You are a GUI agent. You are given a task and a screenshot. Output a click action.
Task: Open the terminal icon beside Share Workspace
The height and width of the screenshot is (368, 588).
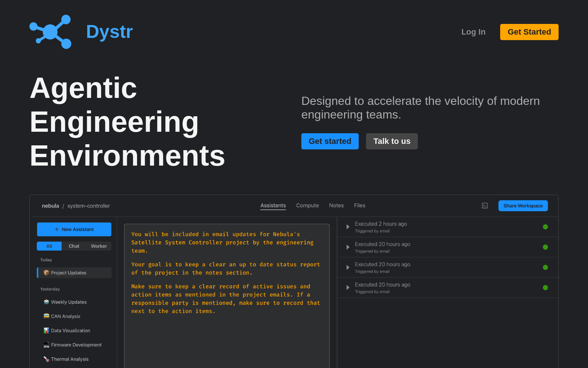(x=485, y=206)
